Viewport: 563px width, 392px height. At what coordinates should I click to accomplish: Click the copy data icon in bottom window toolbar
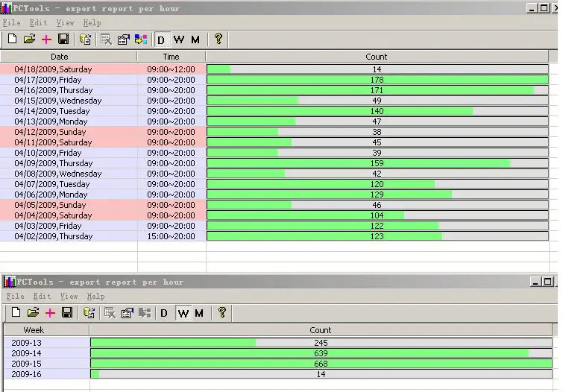point(89,313)
